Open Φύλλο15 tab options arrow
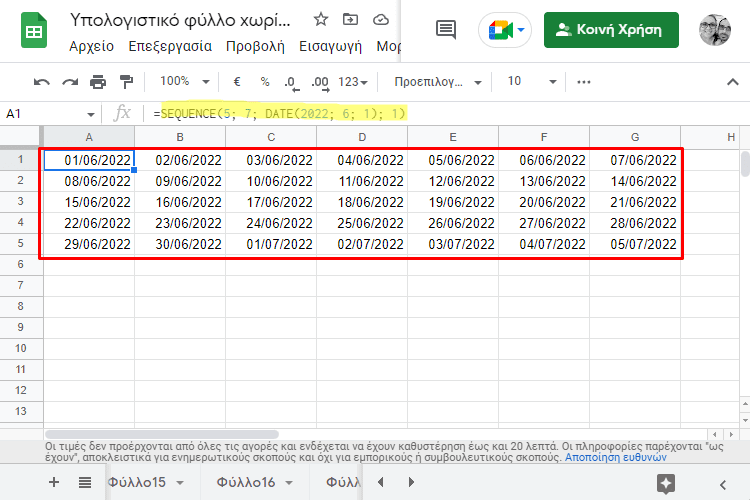 pos(180,483)
